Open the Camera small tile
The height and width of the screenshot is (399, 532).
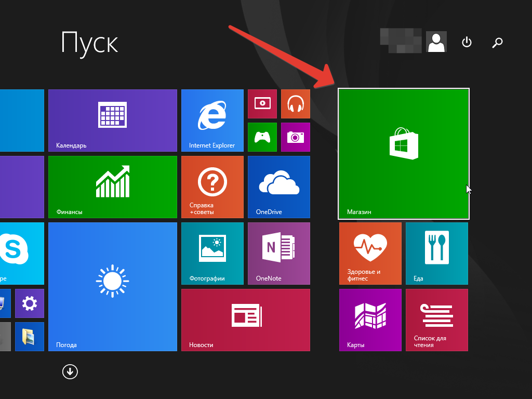pos(296,137)
